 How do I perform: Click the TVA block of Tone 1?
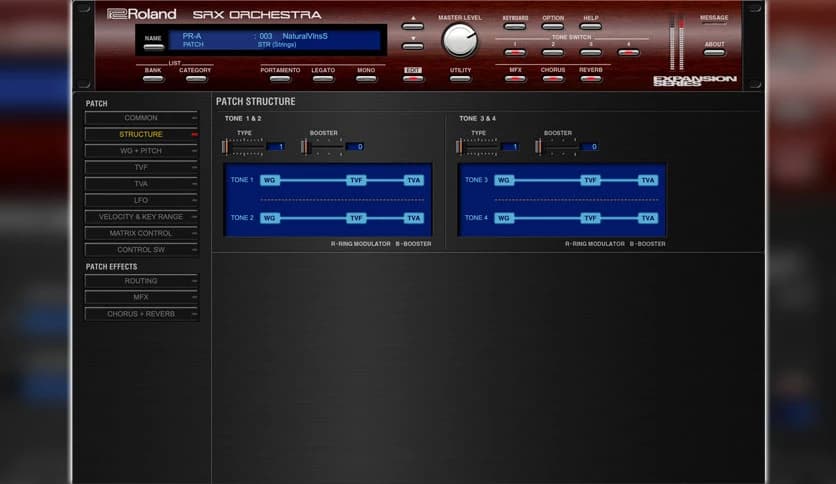tap(414, 180)
